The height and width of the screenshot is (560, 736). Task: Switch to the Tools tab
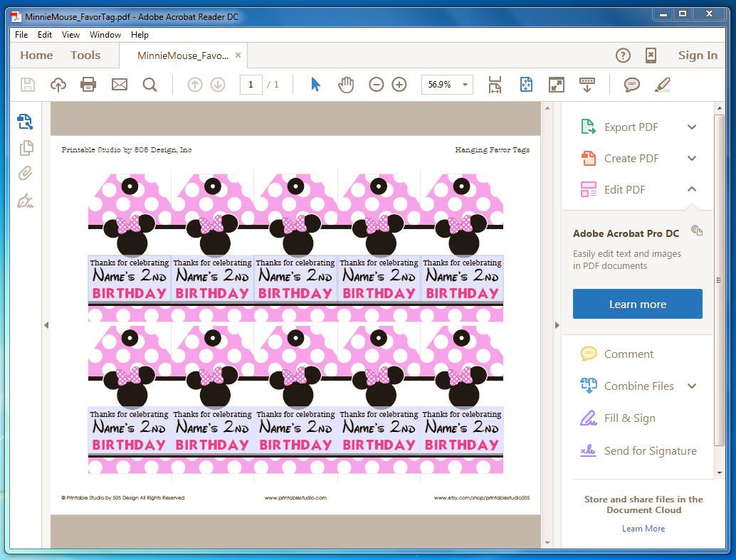point(85,56)
